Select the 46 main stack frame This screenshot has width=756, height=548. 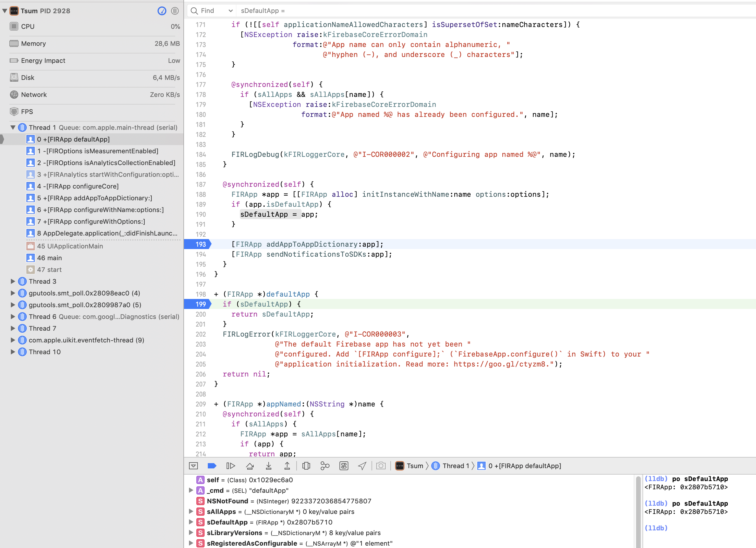point(49,258)
